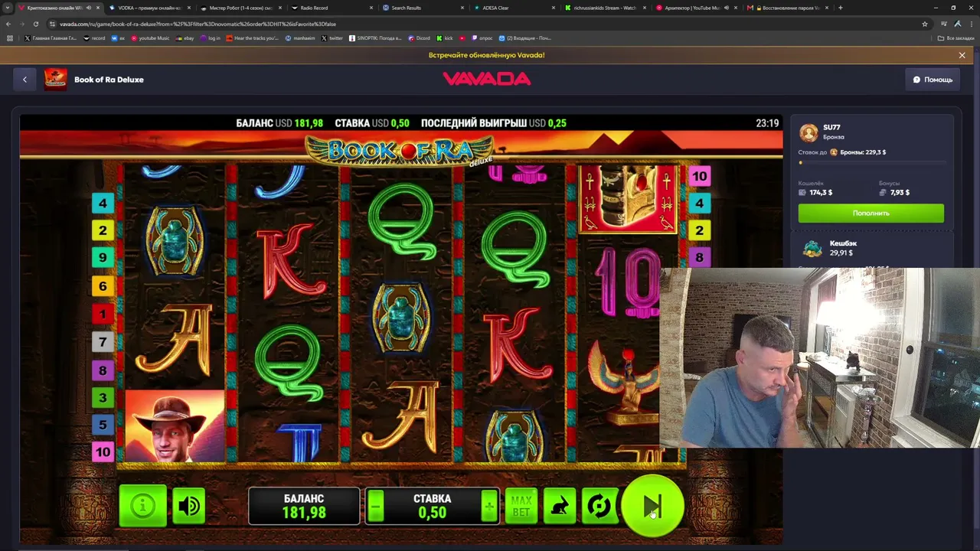The width and height of the screenshot is (980, 551).
Task: Switch to the Мистер Робот browser tab
Action: click(240, 8)
